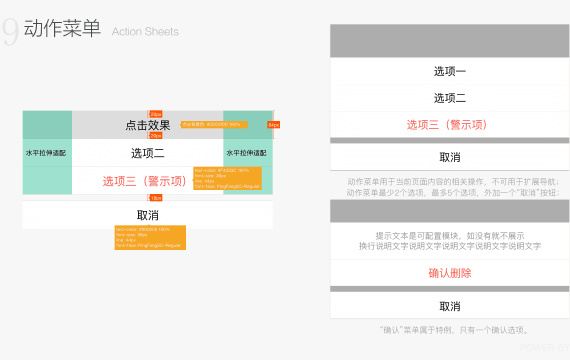Click gray overlay area above 选项一
This screenshot has width=570, height=360.
click(450, 41)
